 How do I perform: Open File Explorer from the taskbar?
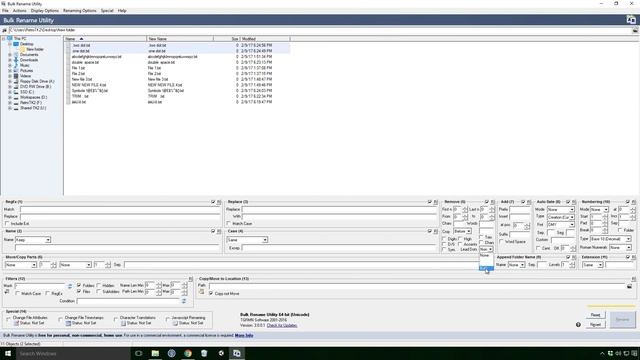[x=155, y=353]
